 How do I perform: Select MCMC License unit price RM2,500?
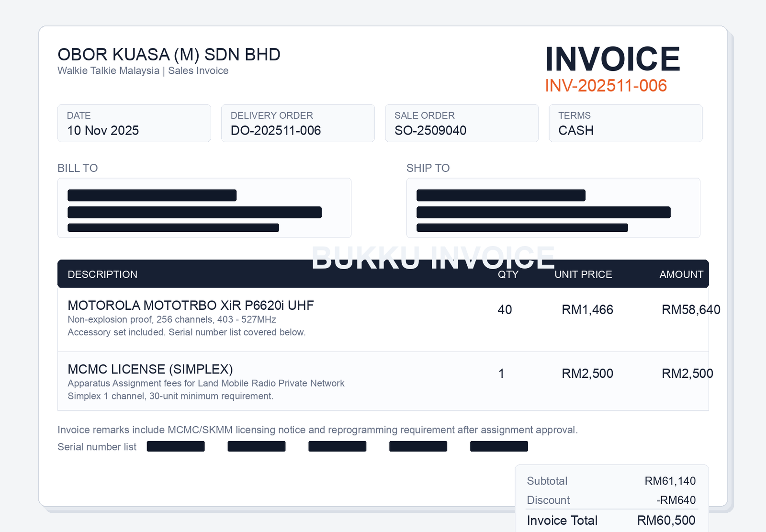point(587,374)
